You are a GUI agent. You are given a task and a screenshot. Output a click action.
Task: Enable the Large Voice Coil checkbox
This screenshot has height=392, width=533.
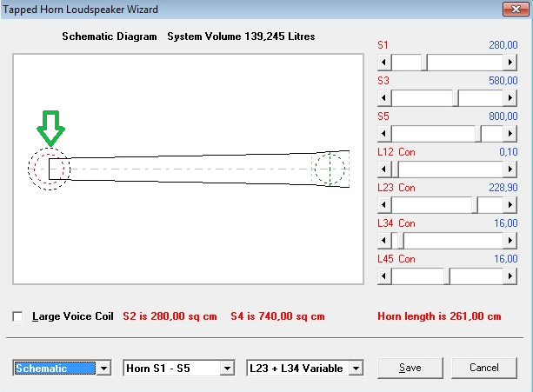point(17,316)
